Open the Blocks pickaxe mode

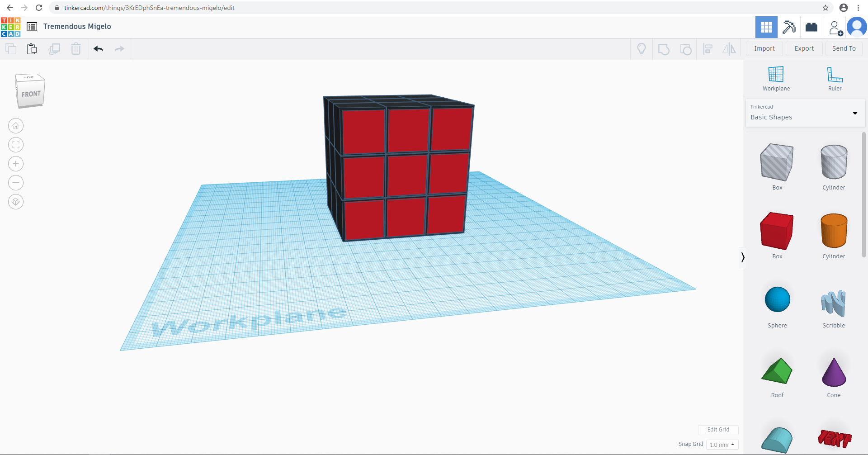click(x=789, y=27)
